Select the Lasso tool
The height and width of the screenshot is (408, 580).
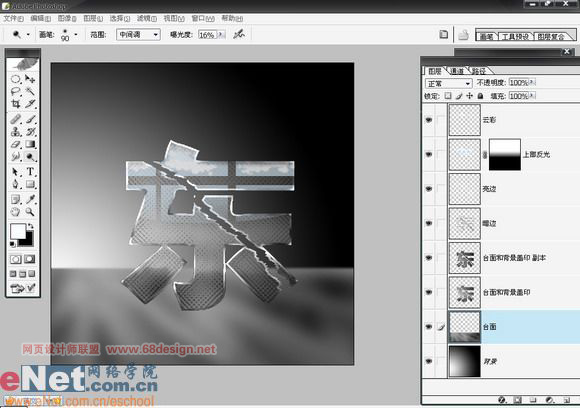tap(16, 91)
